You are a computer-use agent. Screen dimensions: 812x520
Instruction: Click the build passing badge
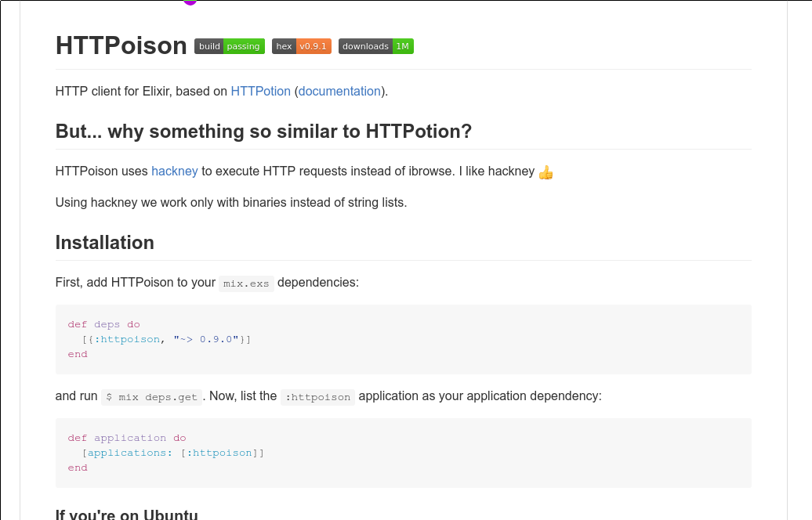pyautogui.click(x=230, y=46)
